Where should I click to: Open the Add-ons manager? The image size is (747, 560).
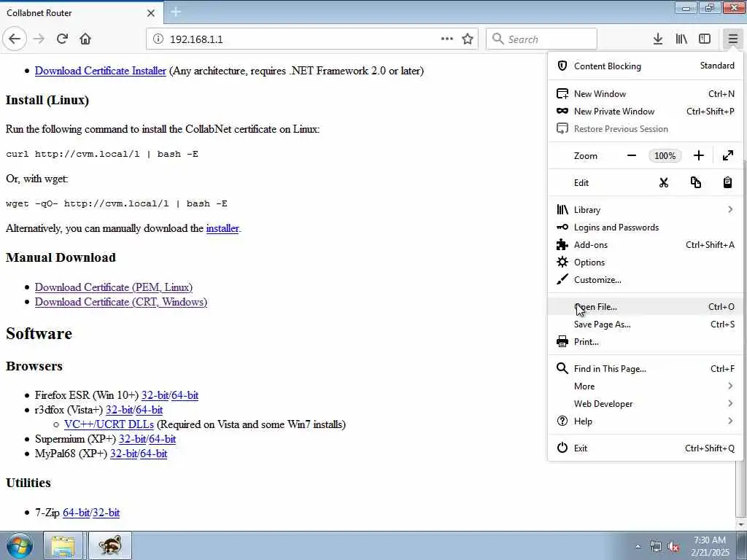[x=645, y=245]
